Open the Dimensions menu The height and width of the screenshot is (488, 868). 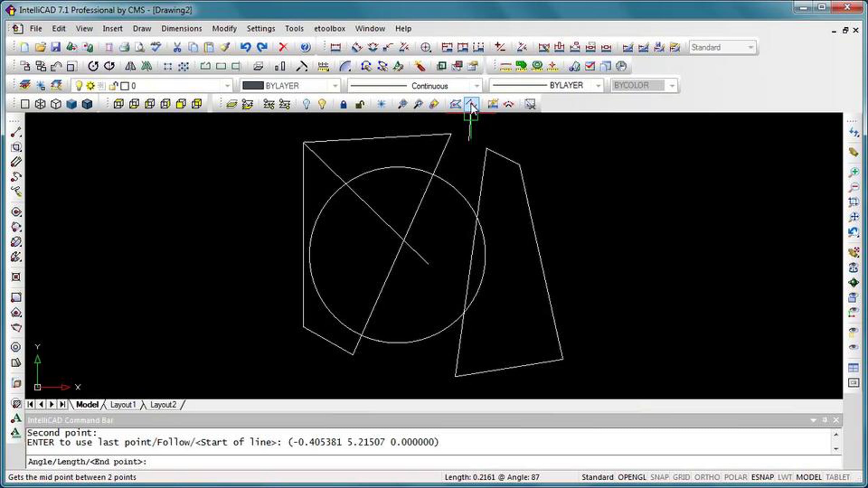(181, 29)
